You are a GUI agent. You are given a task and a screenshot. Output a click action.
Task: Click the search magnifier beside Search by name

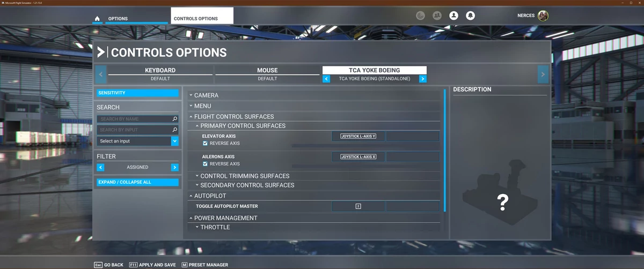coord(175,119)
